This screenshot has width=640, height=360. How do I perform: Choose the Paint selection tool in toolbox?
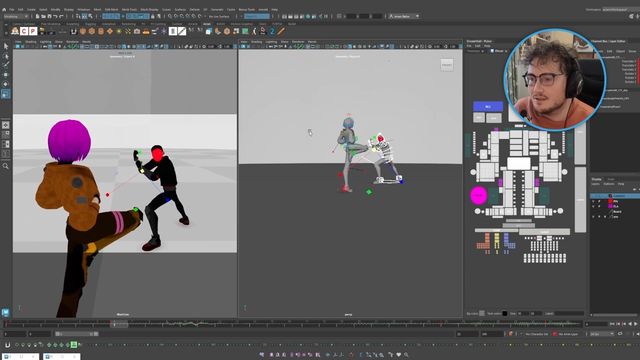tap(6, 65)
